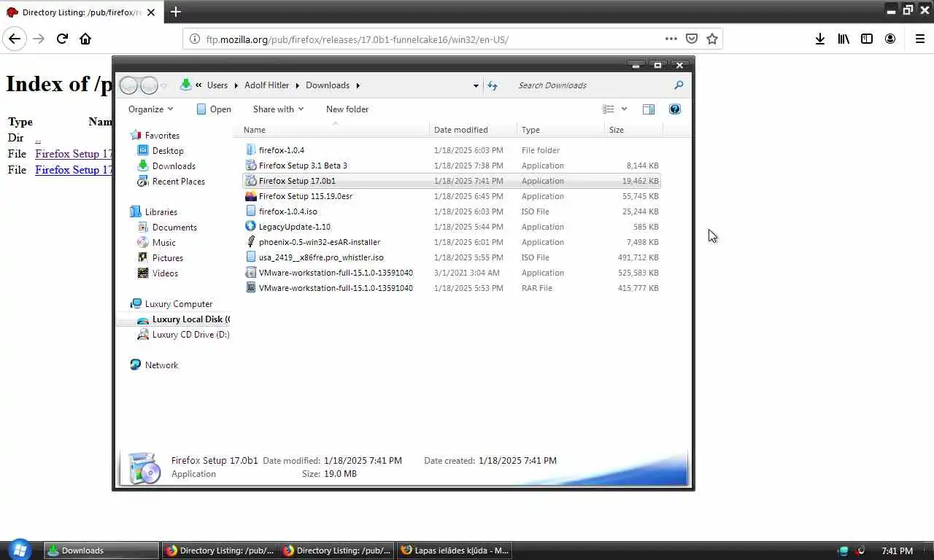Viewport: 934px width, 560px height.
Task: Open Explorer help question-mark icon
Action: click(x=675, y=109)
